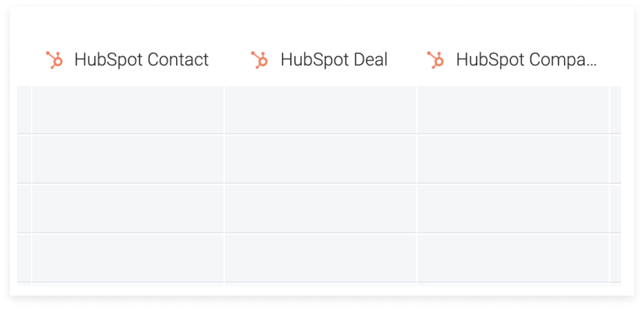Select third-row cell under HubSpot Contact
Viewport: 644px width, 309px height.
click(128, 209)
